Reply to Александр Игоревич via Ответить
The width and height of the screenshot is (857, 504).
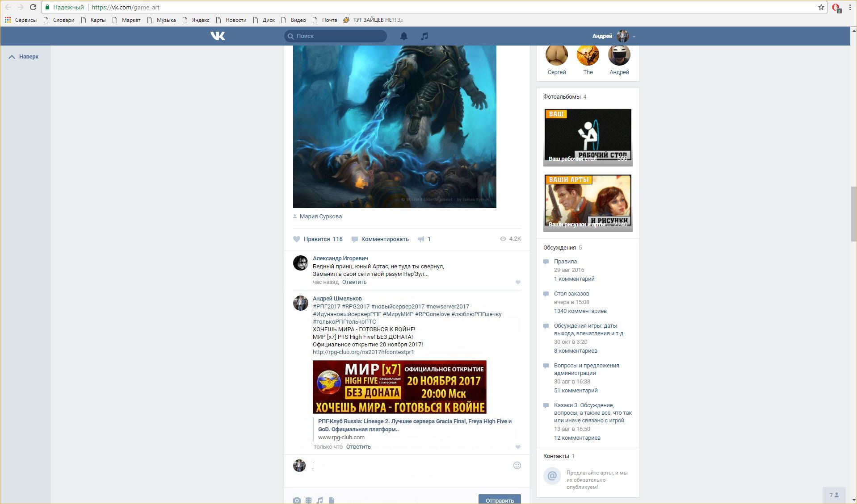pyautogui.click(x=354, y=282)
